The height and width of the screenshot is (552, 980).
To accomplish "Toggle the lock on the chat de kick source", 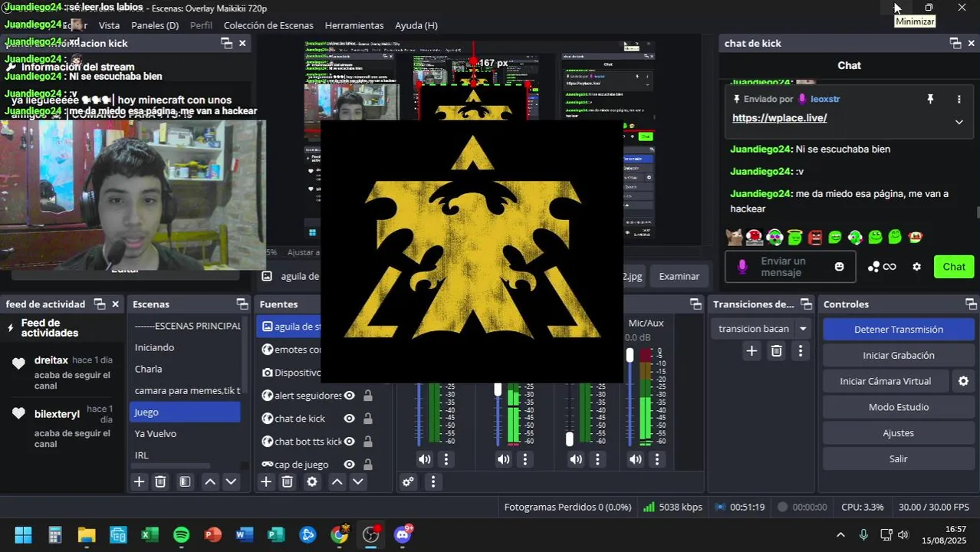I will coord(368,419).
